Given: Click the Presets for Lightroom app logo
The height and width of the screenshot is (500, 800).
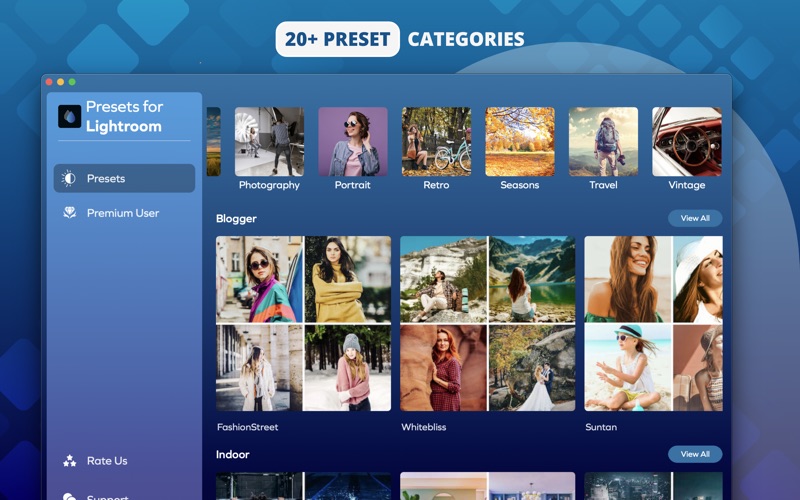Looking at the screenshot, I should click(x=69, y=116).
